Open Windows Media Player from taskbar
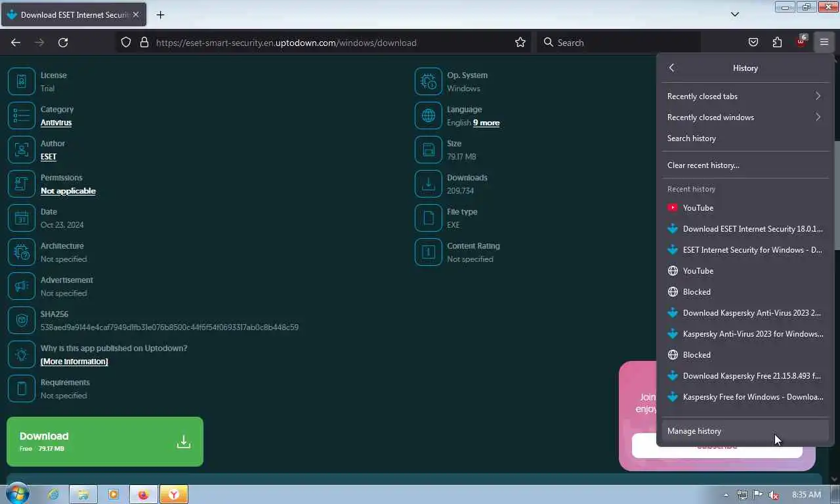This screenshot has width=840, height=504. pos(114,494)
